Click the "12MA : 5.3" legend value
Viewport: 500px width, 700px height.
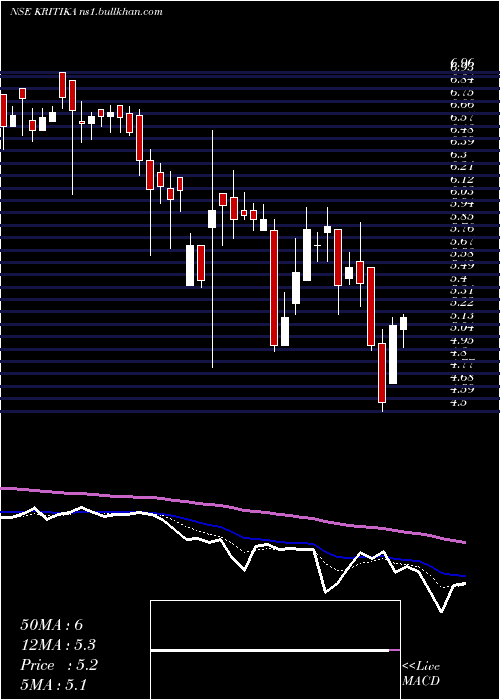[58, 645]
